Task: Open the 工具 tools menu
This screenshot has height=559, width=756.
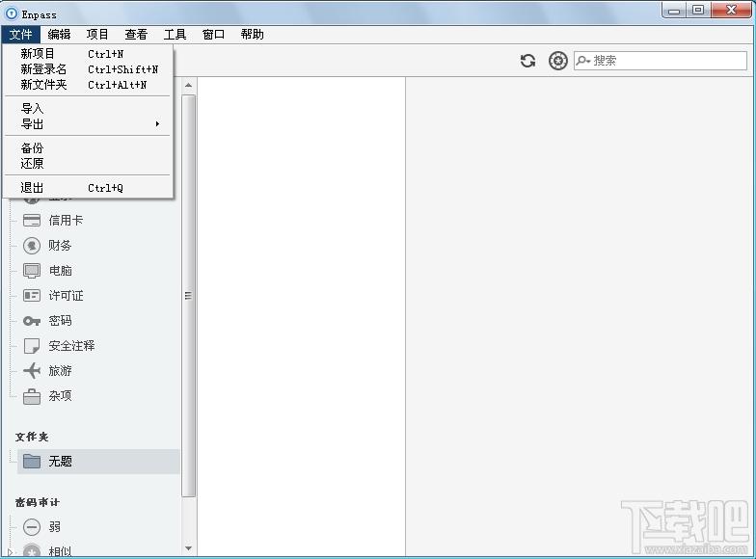Action: coord(175,35)
